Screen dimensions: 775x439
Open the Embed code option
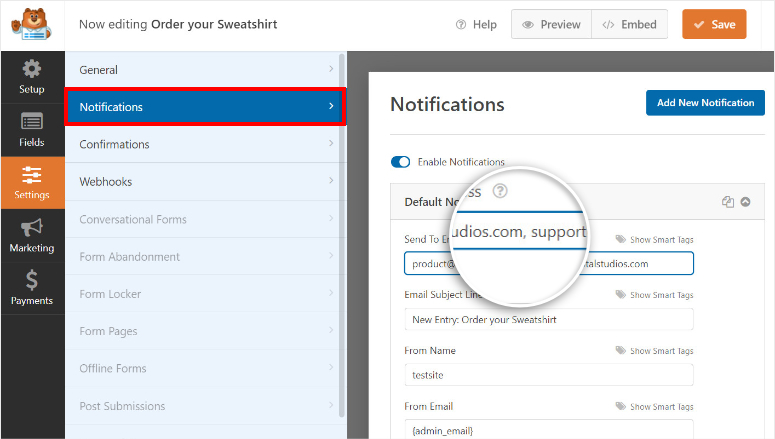click(629, 25)
